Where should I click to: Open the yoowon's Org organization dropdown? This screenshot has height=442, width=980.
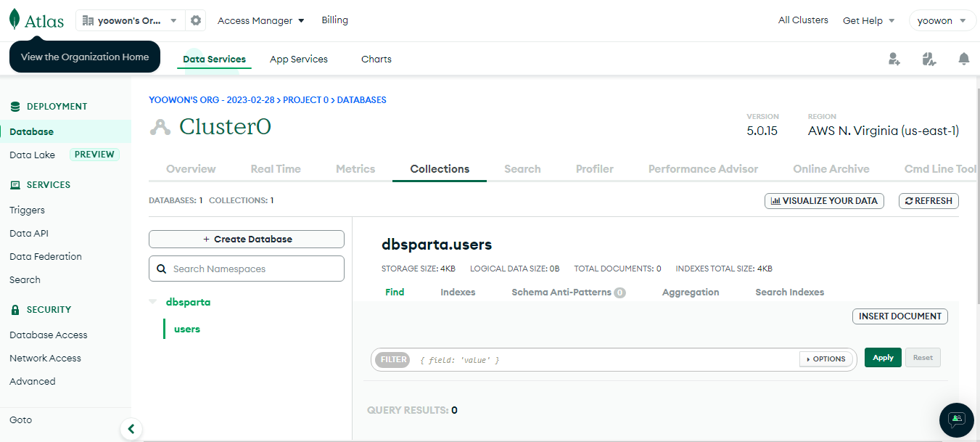coord(131,20)
